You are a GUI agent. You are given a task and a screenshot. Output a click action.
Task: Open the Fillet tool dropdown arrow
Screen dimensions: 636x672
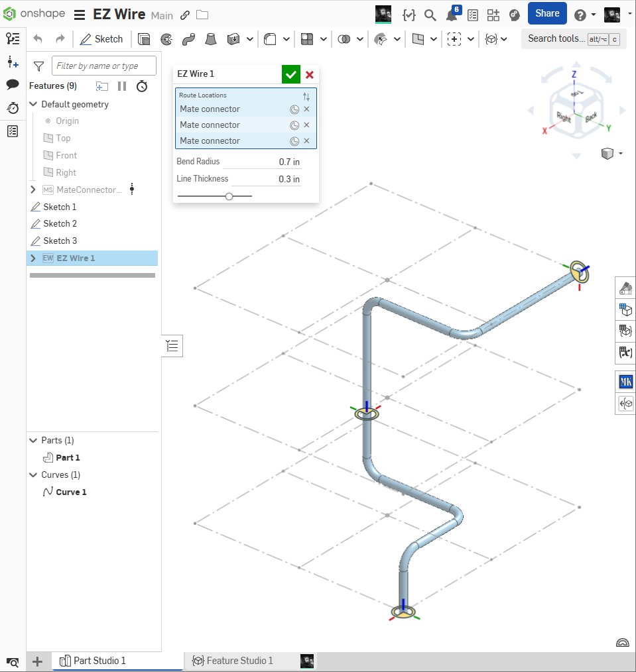tap(286, 39)
